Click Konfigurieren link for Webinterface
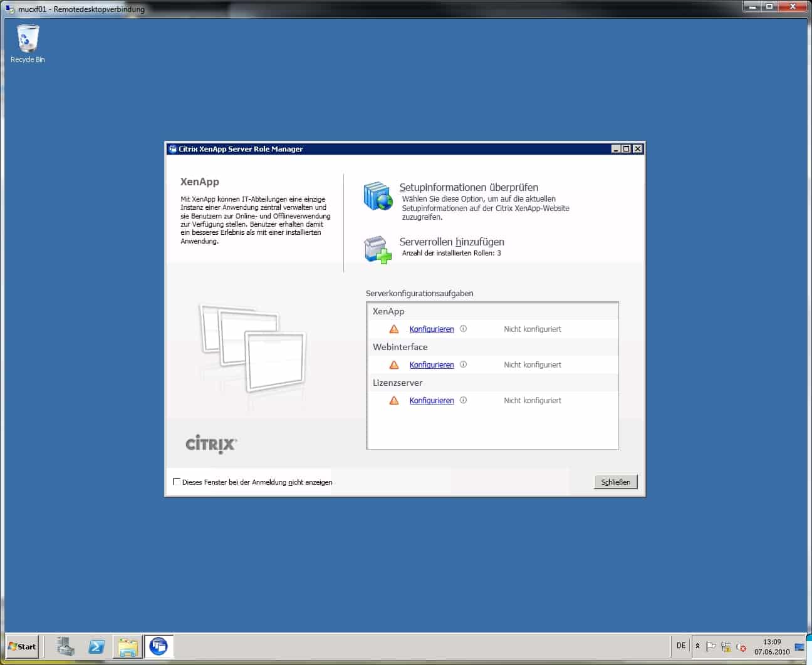The width and height of the screenshot is (812, 665). [x=432, y=364]
